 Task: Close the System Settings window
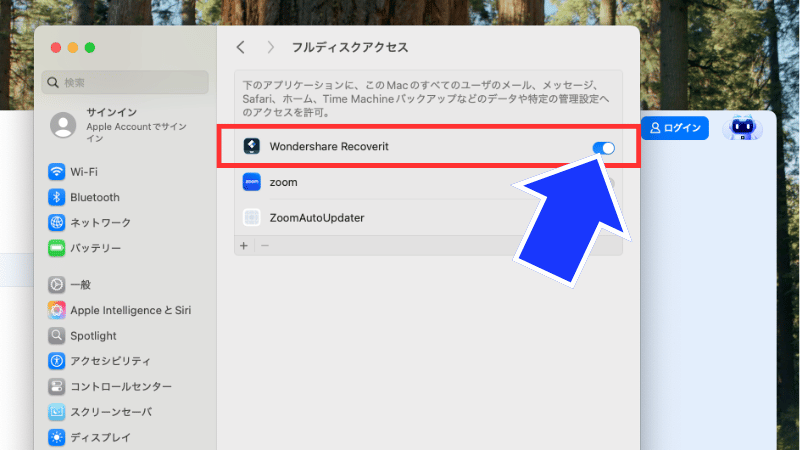(x=56, y=47)
